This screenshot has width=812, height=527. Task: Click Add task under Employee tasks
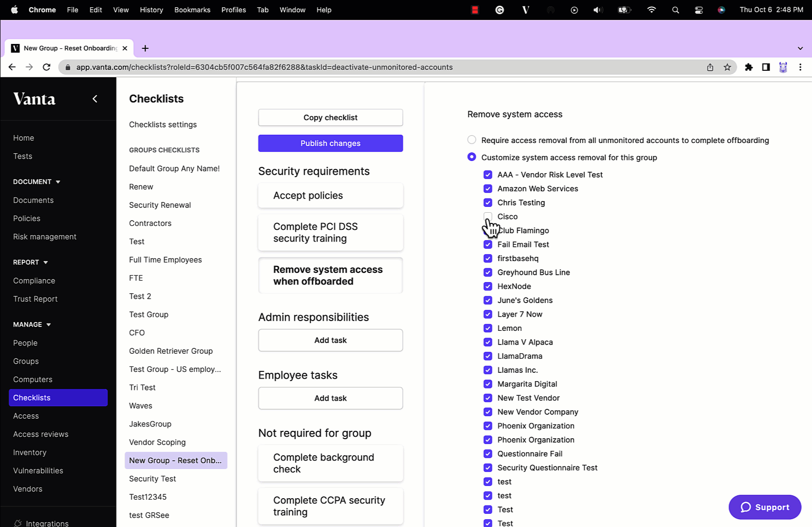click(x=331, y=398)
